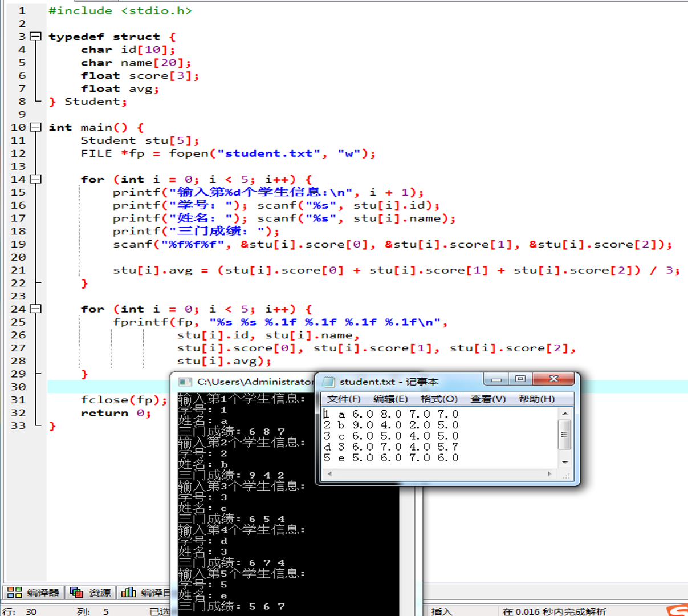Open the 资源 tab at the bottom
688x616 pixels.
coord(91,593)
